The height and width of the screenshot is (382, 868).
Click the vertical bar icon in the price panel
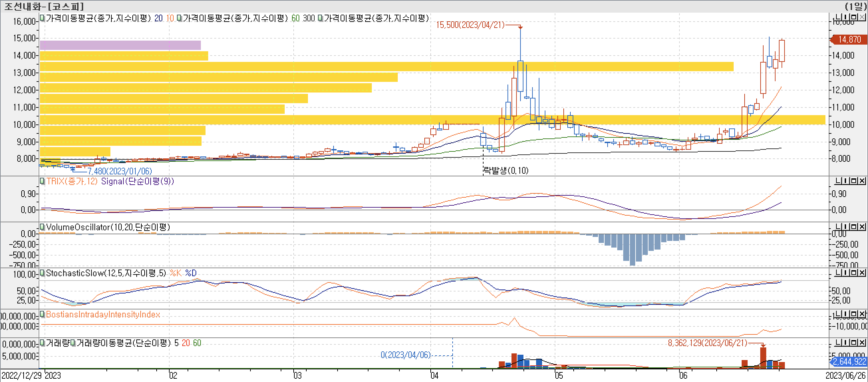[846, 17]
